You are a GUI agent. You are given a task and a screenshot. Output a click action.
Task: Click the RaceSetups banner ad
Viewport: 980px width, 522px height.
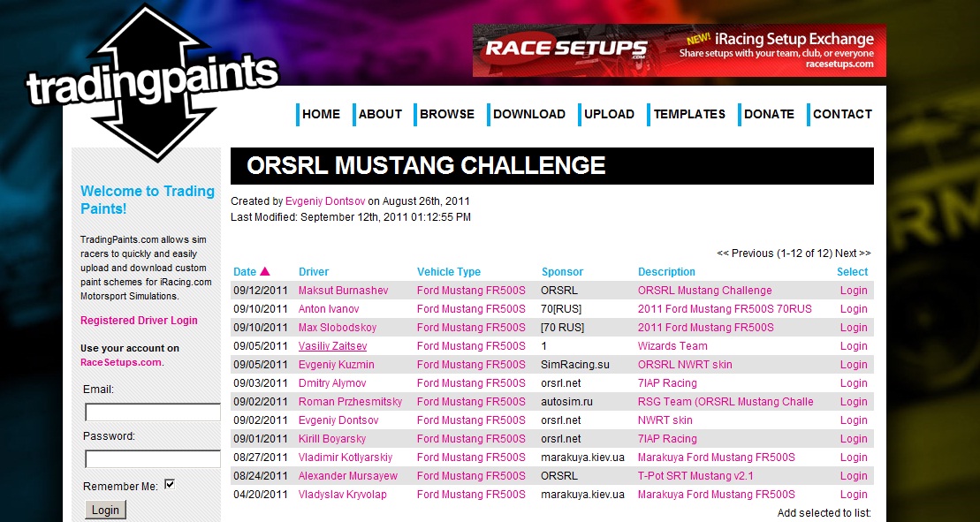pyautogui.click(x=679, y=50)
